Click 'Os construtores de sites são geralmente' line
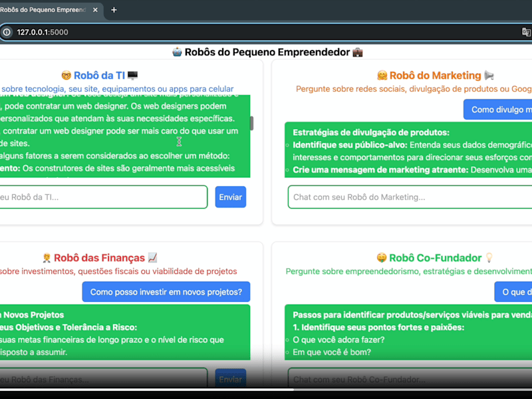Viewport: 532px width, 399px height. 128,168
